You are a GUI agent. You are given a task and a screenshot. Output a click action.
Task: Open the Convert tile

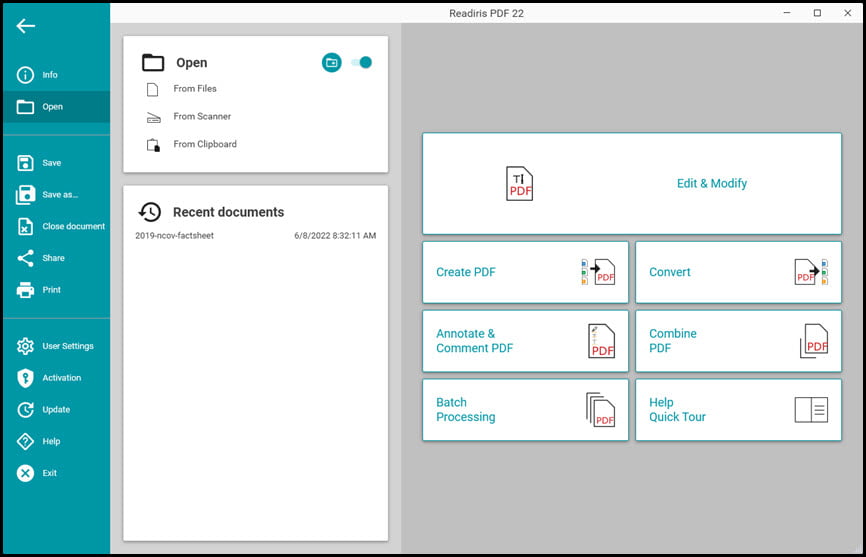tap(738, 272)
